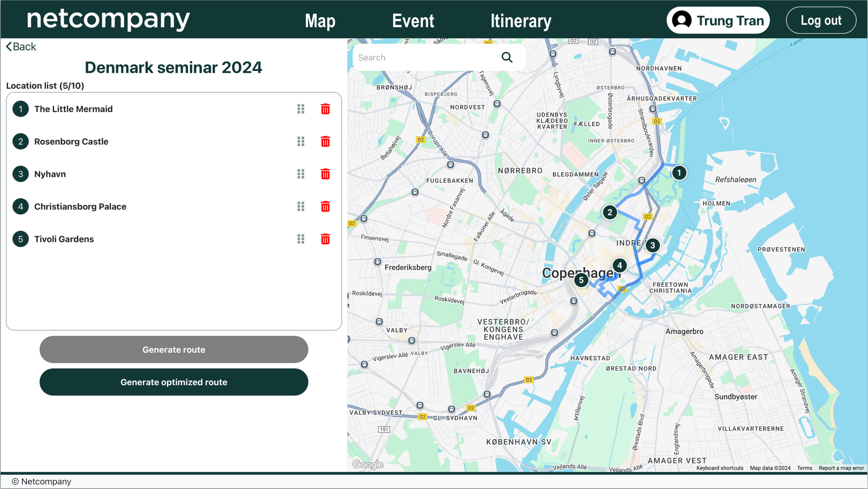
Task: Click map marker number 1
Action: tap(679, 173)
